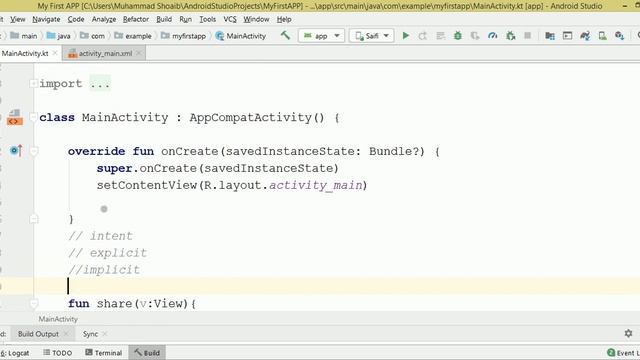The image size is (640, 360).
Task: Debug app with the green bug icon
Action: point(458,36)
